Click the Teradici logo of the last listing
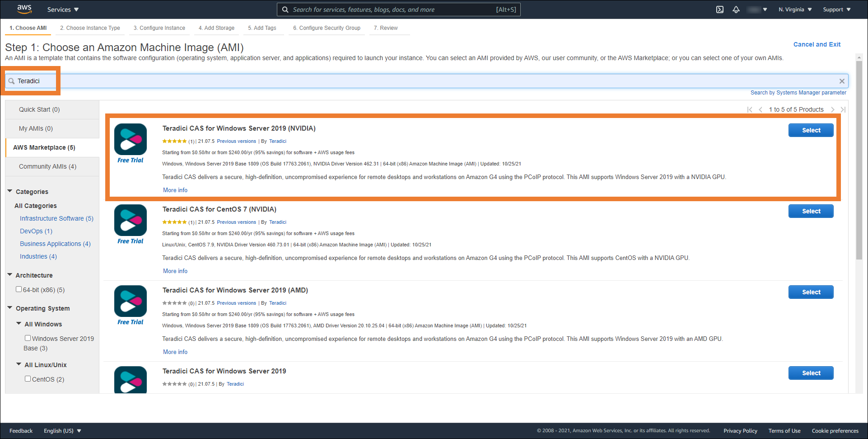Image resolution: width=868 pixels, height=439 pixels. point(131,380)
